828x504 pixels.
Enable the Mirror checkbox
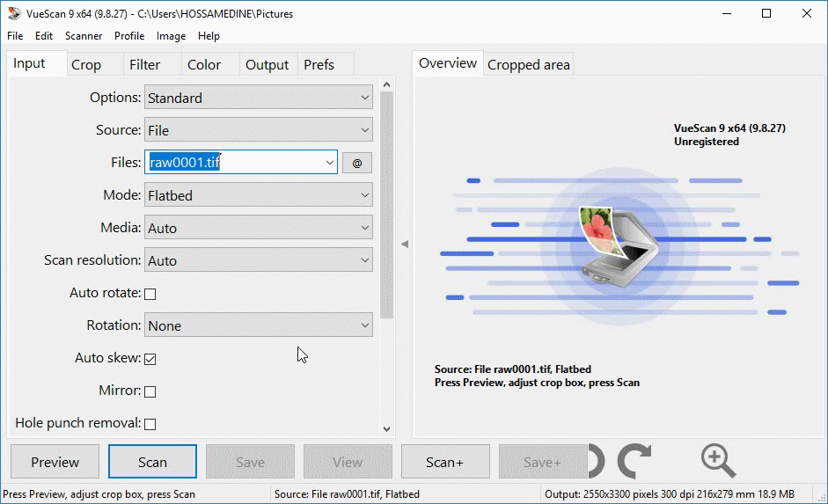(150, 391)
